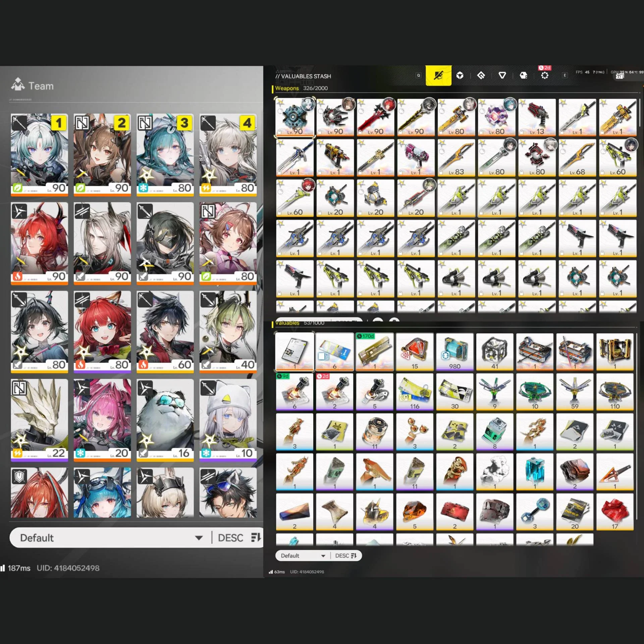Select the selected gear-shaped Lv.90 weapon
Image resolution: width=644 pixels, height=644 pixels.
pos(295,117)
